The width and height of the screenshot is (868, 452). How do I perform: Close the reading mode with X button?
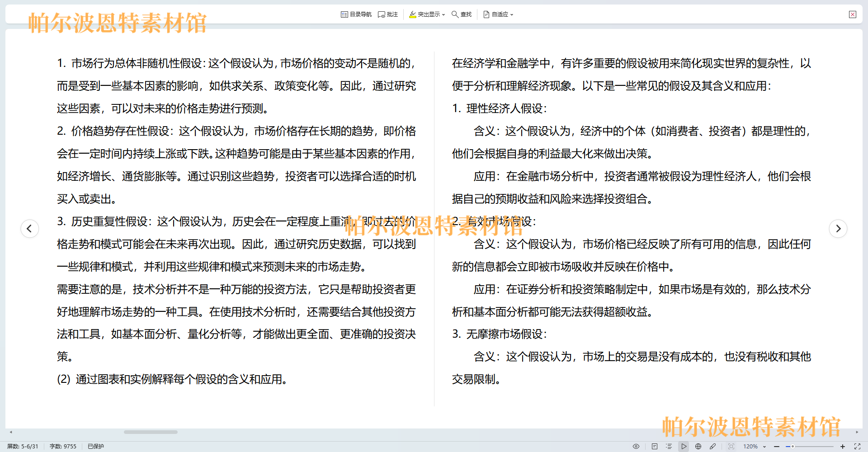(x=853, y=14)
